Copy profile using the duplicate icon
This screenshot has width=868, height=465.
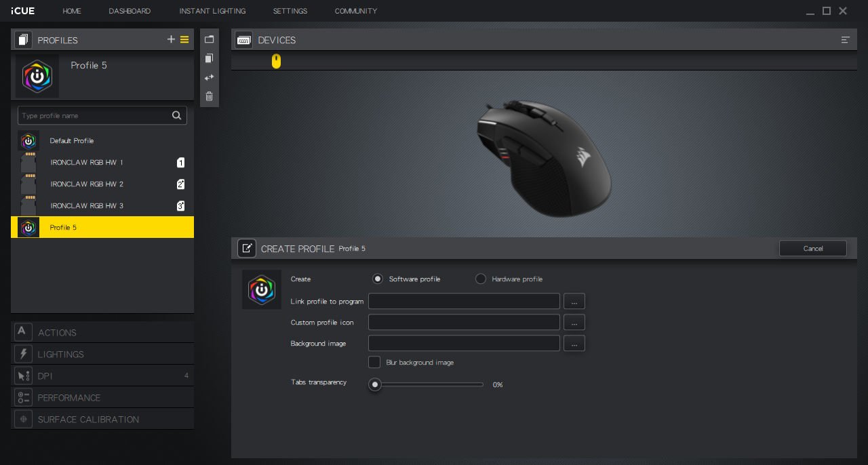click(x=209, y=58)
